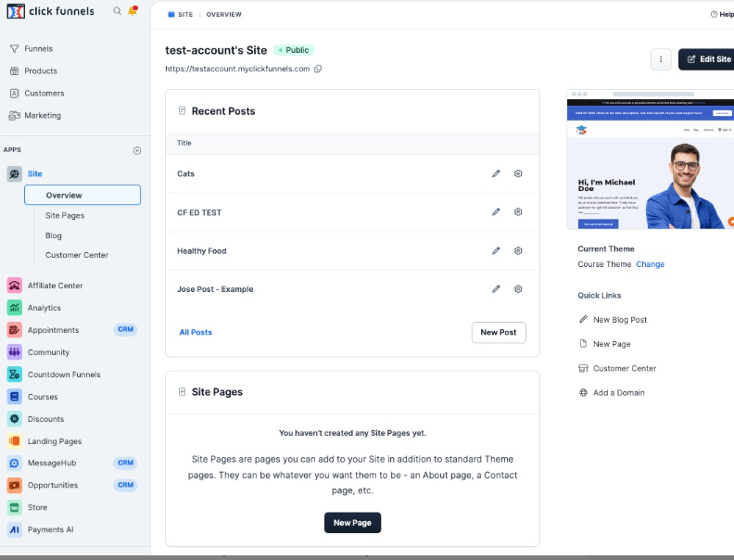Click the site URL testaccount.myclickfunnels.com
The image size is (734, 560).
pos(237,69)
